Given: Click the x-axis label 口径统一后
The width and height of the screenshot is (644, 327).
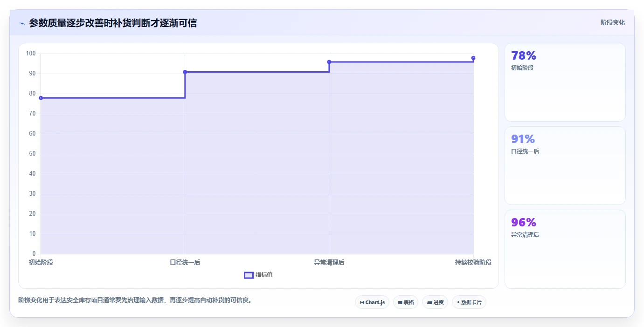Looking at the screenshot, I should coord(185,262).
